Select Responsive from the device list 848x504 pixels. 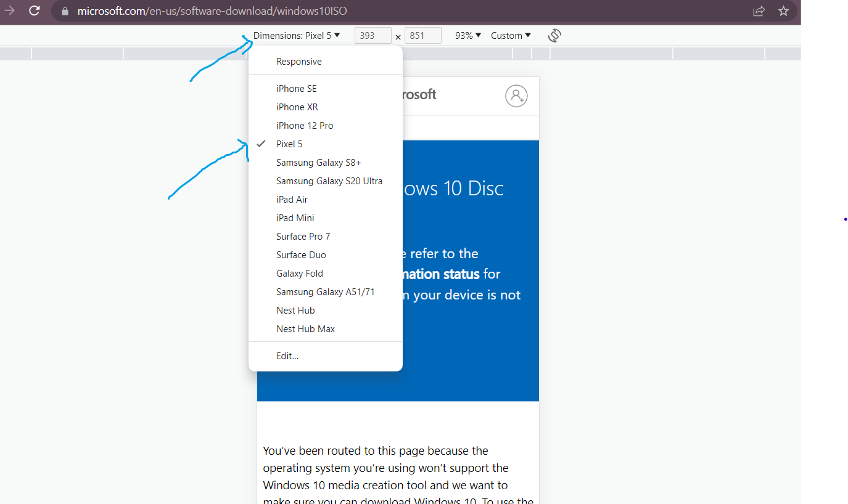pyautogui.click(x=326, y=62)
